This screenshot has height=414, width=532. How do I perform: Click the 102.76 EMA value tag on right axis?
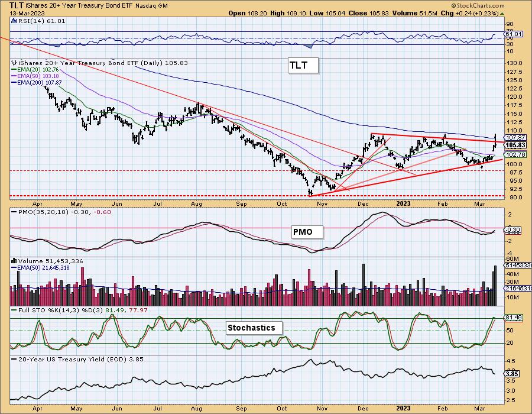[515, 155]
